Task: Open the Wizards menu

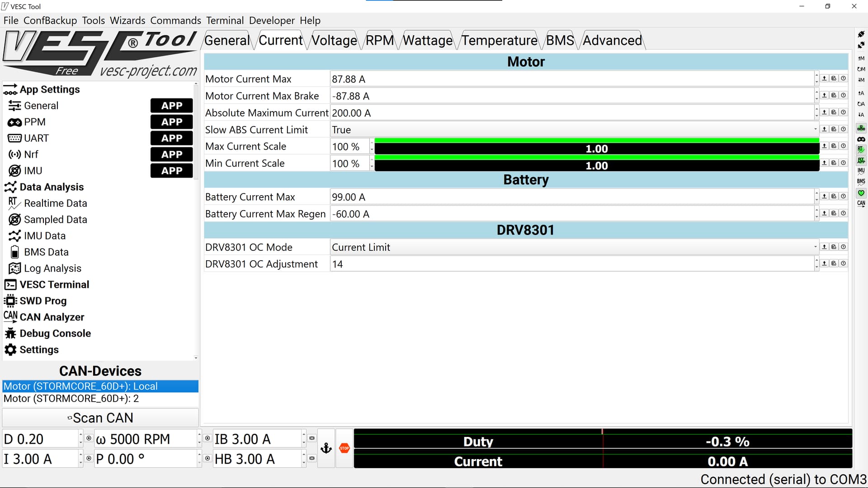Action: coord(127,20)
